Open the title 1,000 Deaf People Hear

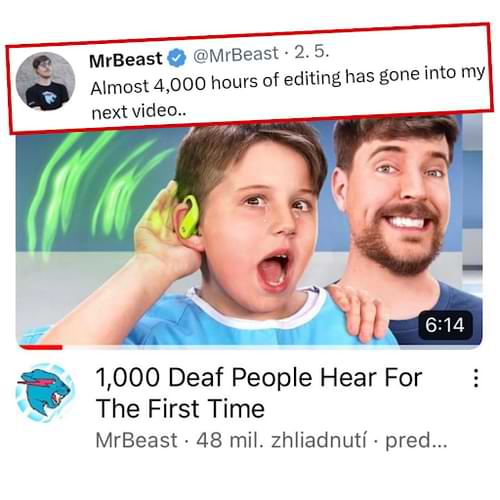coord(259,393)
